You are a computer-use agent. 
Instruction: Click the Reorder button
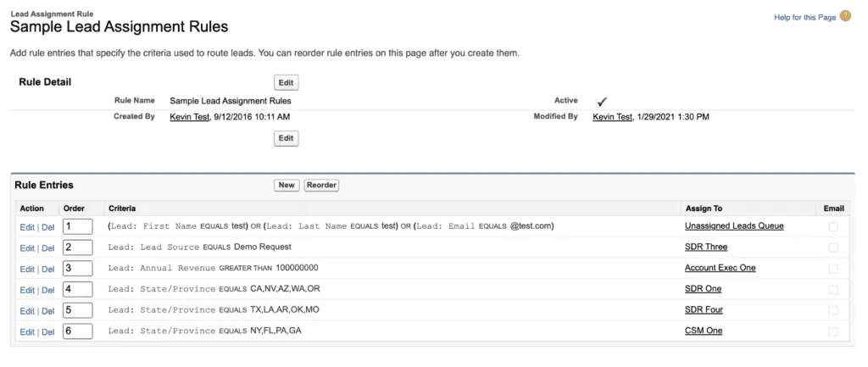tap(321, 185)
